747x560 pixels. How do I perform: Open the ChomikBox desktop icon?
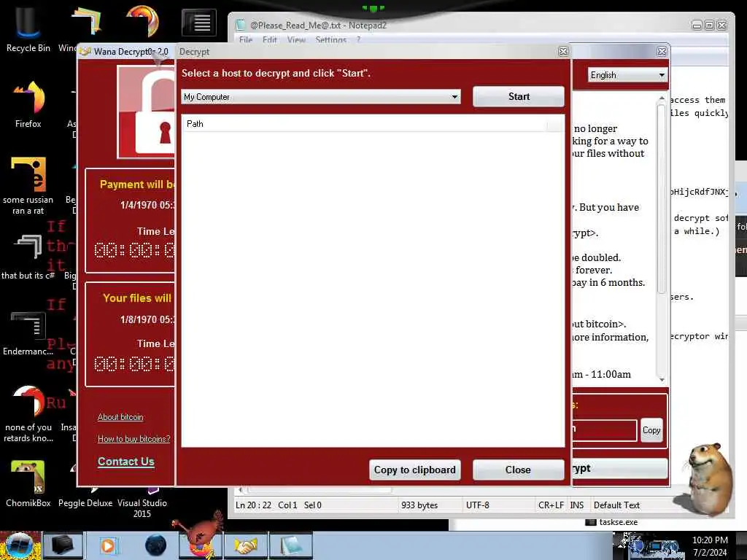28,483
